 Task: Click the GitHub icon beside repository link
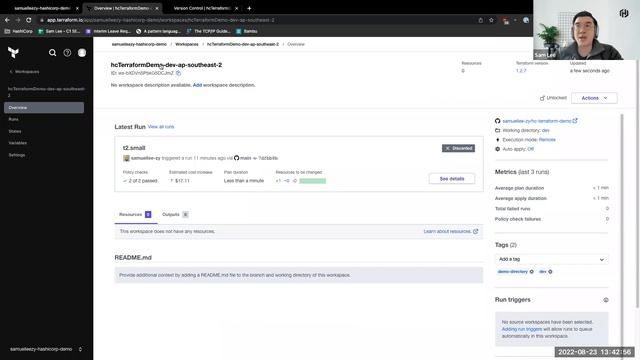498,121
